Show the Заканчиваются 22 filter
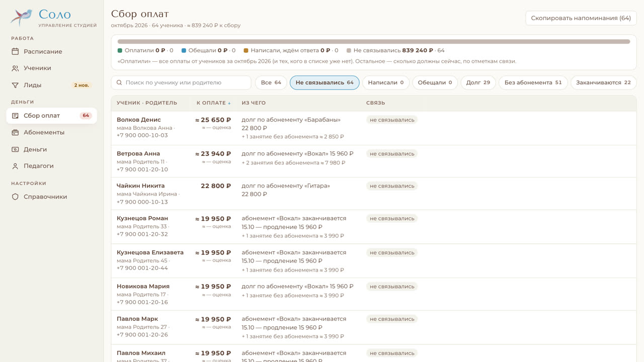Image resolution: width=644 pixels, height=362 pixels. [603, 82]
